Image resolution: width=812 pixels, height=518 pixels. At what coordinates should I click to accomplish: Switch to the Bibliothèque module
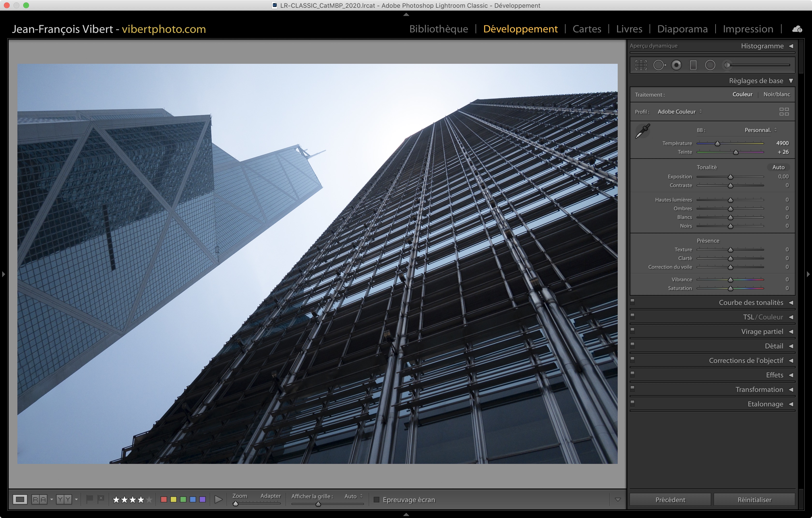438,29
